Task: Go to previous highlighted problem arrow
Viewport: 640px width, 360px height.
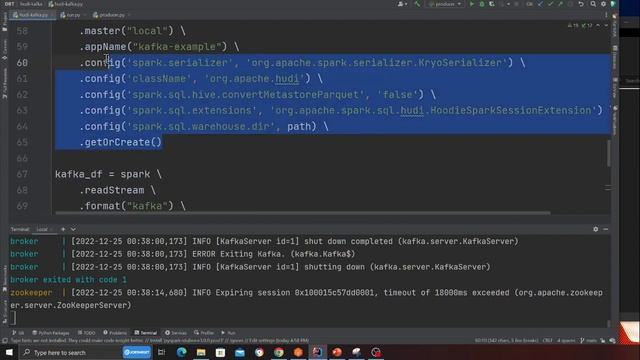Action: pyautogui.click(x=598, y=25)
